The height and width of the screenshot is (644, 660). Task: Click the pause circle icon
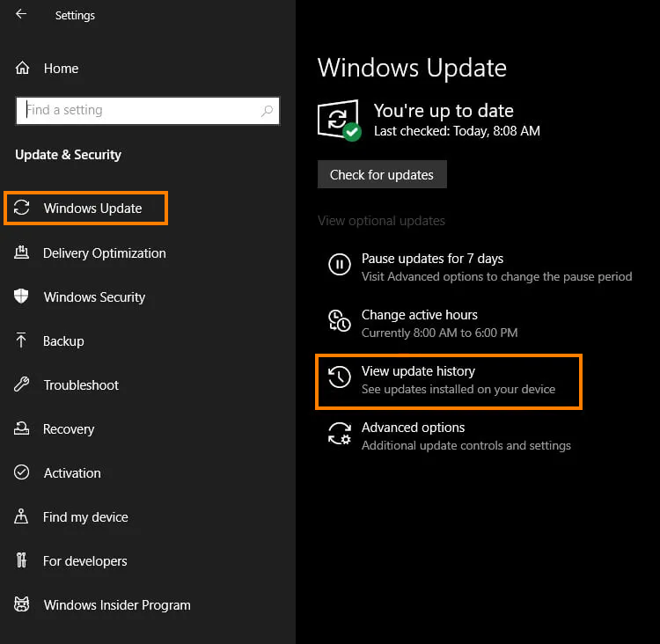pos(340,264)
